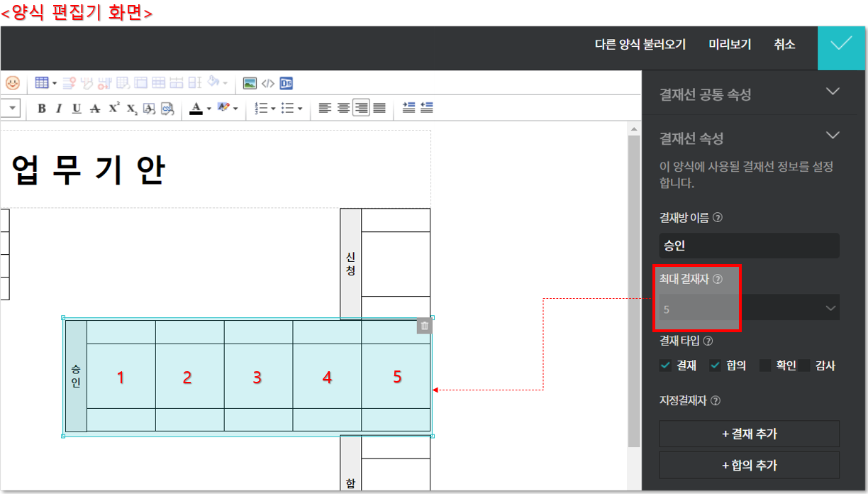Delete the selected approval table via trash icon
Viewport: 868px width, 494px height.
point(424,326)
